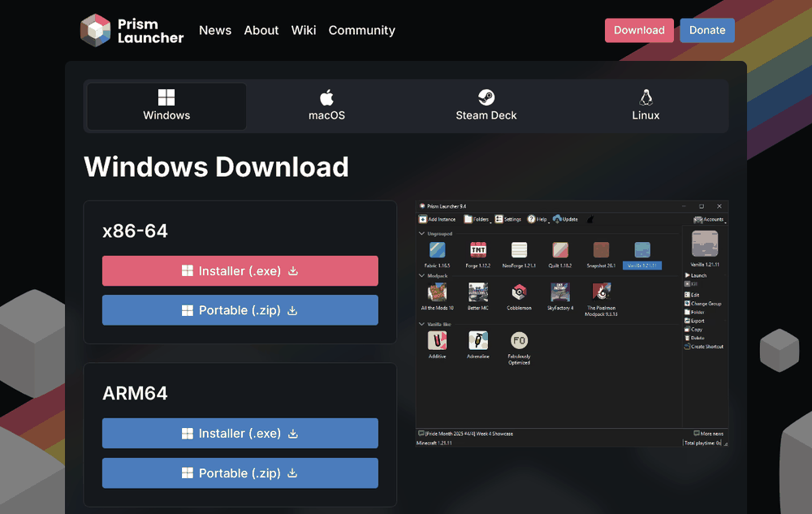
Task: Select the Better MC instance icon
Action: [x=478, y=292]
